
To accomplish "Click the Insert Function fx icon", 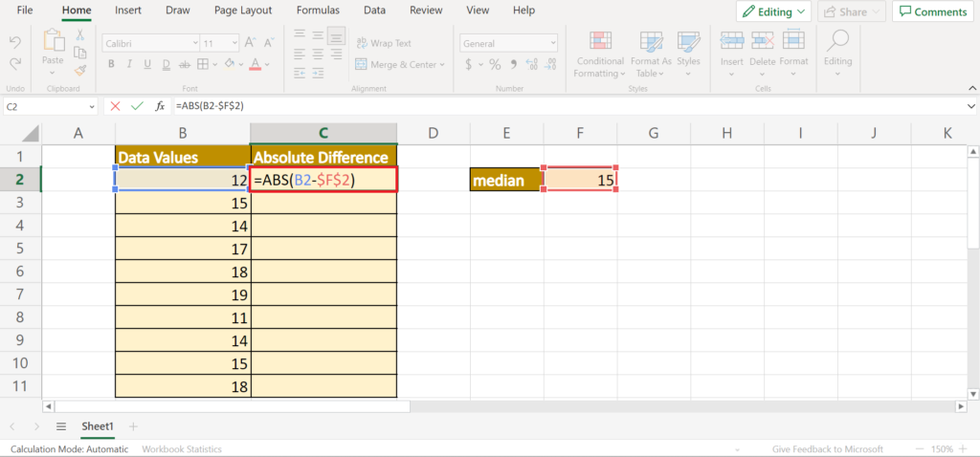I will click(x=160, y=106).
